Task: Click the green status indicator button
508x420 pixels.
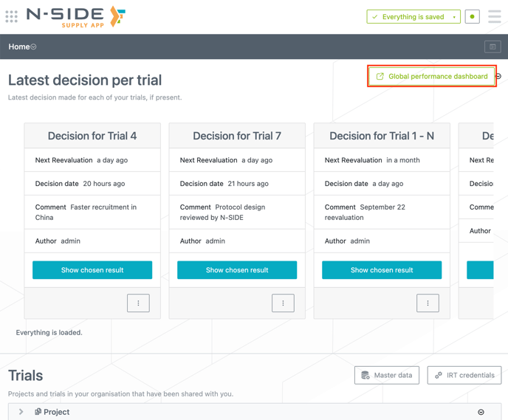Action: [x=473, y=16]
